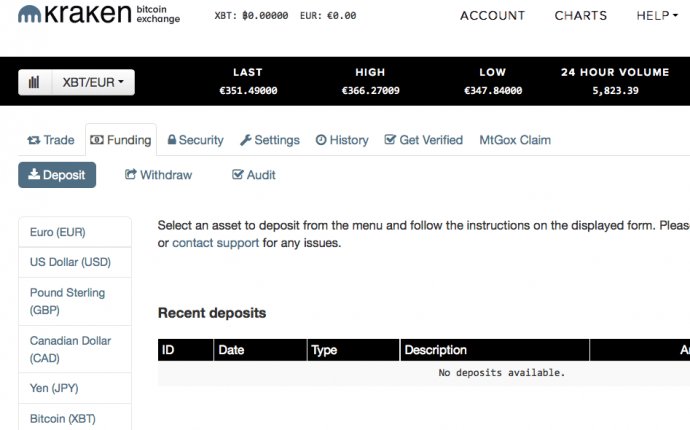
Task: Select the Funding tab
Action: tap(121, 140)
